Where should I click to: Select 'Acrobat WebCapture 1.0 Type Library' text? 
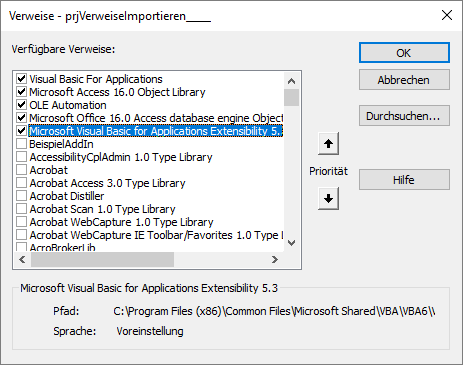121,222
